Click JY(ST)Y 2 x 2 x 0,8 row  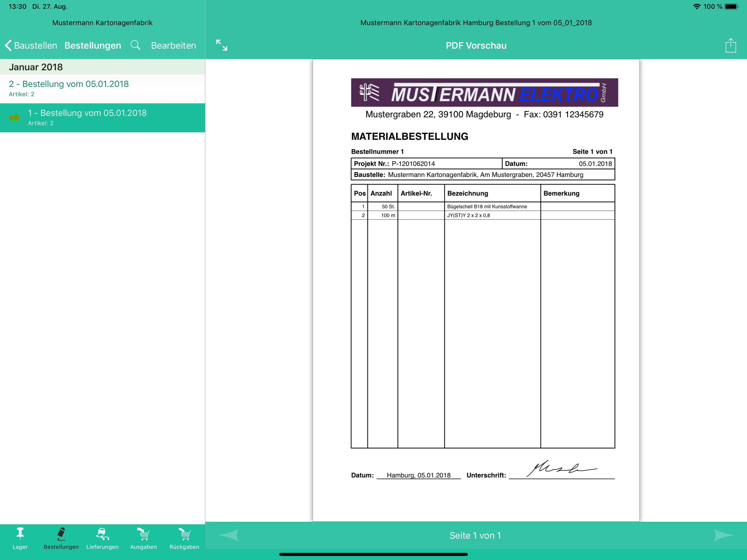[x=483, y=215]
